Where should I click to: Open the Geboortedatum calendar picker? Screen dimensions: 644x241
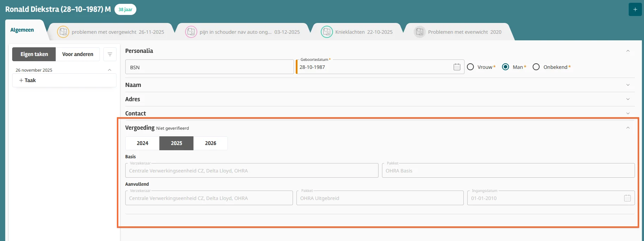coord(457,67)
